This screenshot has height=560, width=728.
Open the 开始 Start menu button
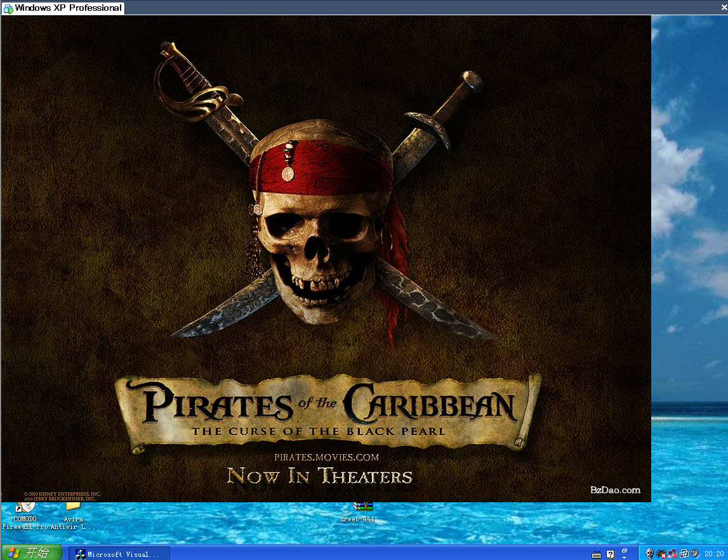point(31,552)
